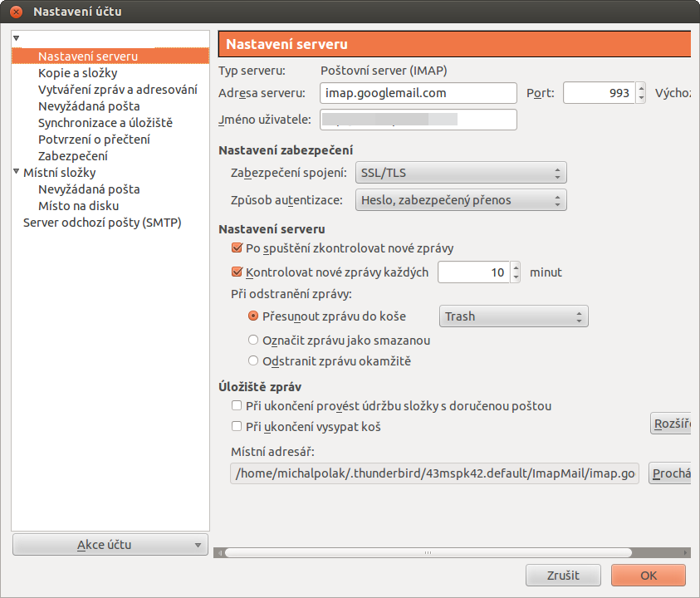Viewport: 700px width, 598px height.
Task: Collapse the Místní složky tree node
Action: coord(17,173)
